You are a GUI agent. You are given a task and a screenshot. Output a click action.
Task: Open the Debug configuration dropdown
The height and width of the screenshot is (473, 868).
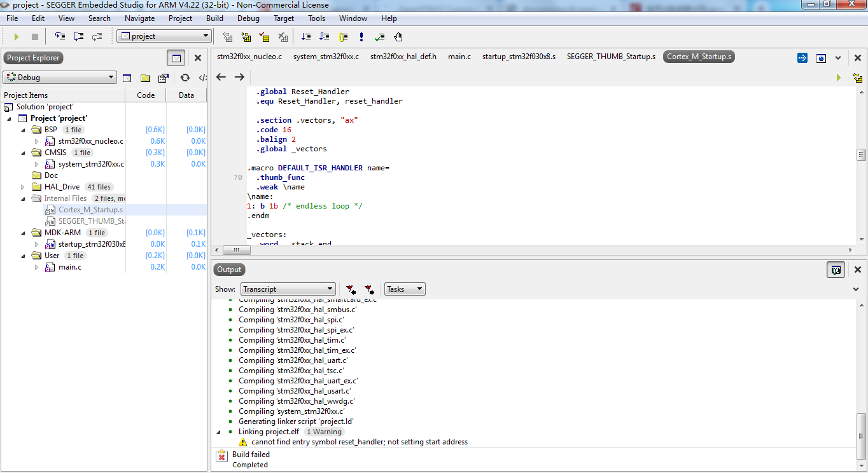pyautogui.click(x=60, y=78)
